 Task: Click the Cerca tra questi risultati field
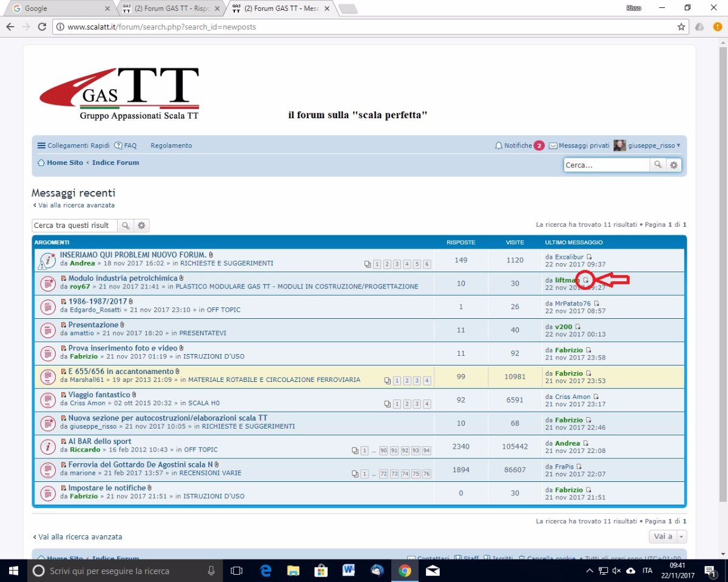click(74, 226)
